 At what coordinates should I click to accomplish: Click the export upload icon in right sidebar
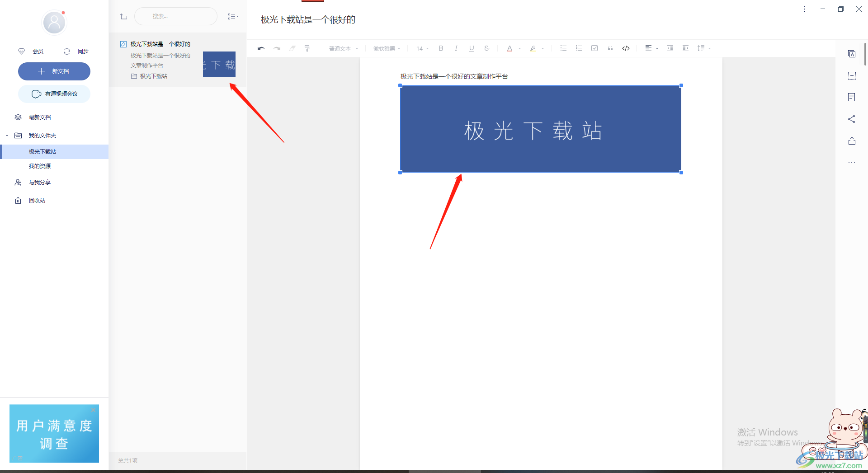pos(852,140)
